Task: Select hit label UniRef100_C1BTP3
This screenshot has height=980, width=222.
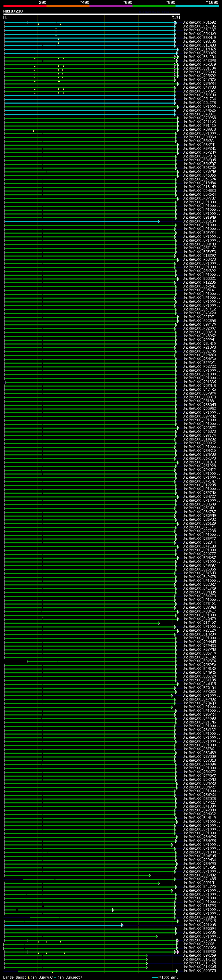Action: coord(199,906)
